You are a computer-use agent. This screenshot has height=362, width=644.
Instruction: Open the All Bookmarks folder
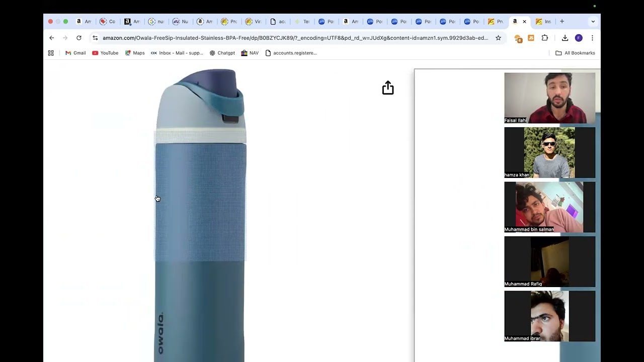tap(575, 53)
